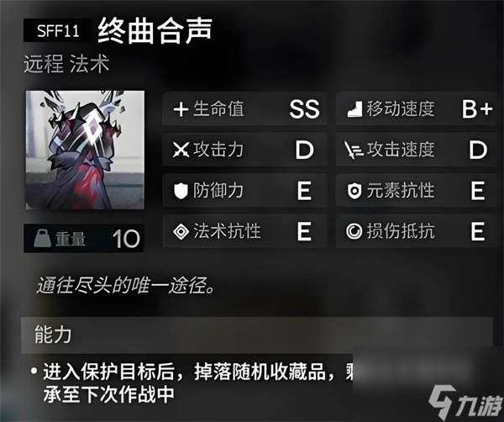Click the circular icon for 损伤抵抗
Screen dimensions: 504x422
354,231
